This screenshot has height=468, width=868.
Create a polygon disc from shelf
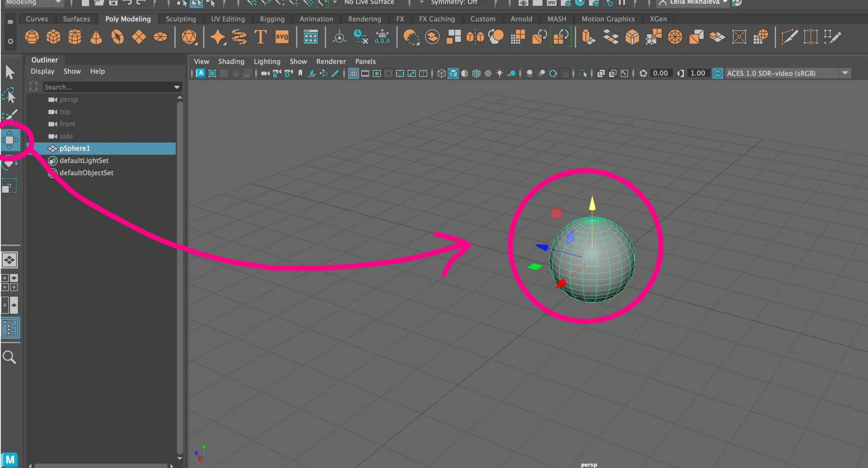(x=160, y=37)
